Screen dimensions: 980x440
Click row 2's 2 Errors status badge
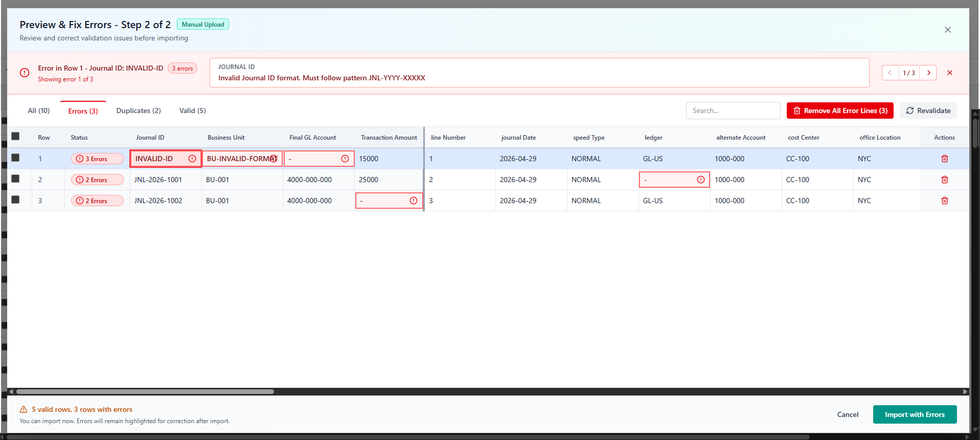tap(97, 180)
